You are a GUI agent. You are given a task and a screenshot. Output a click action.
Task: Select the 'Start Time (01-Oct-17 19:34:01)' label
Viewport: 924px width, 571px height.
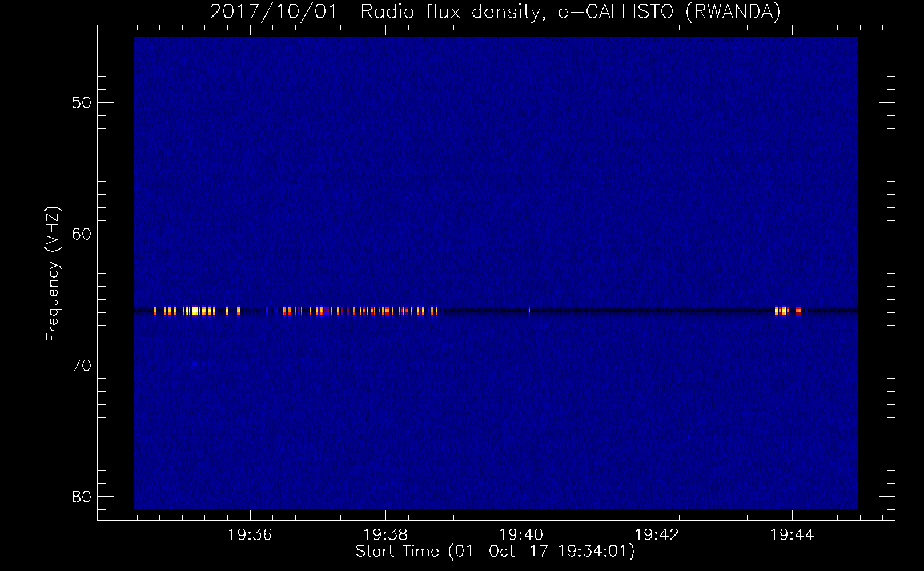click(495, 552)
